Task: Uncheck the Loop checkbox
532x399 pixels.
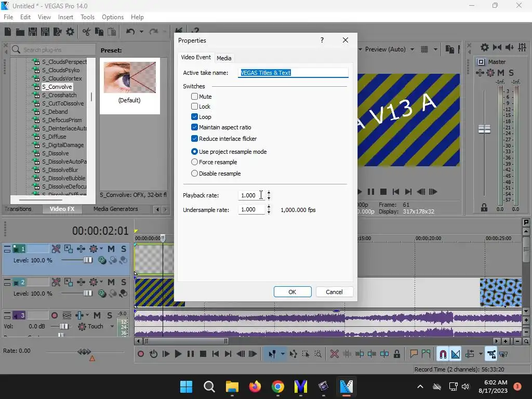Action: tap(194, 117)
